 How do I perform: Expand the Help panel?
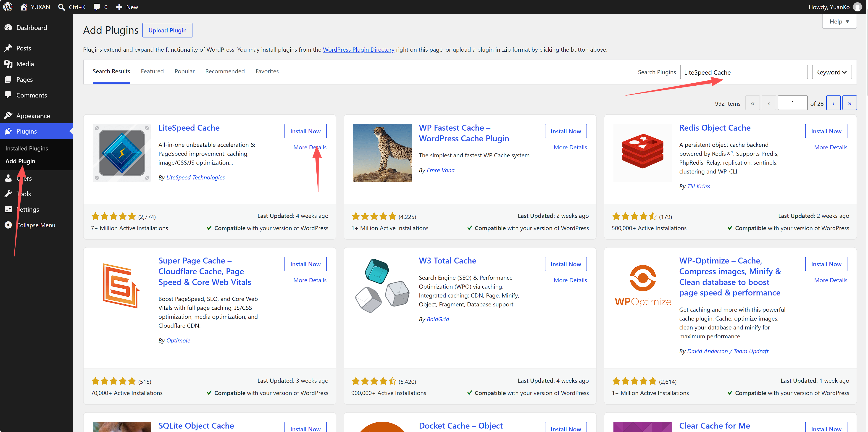point(839,21)
